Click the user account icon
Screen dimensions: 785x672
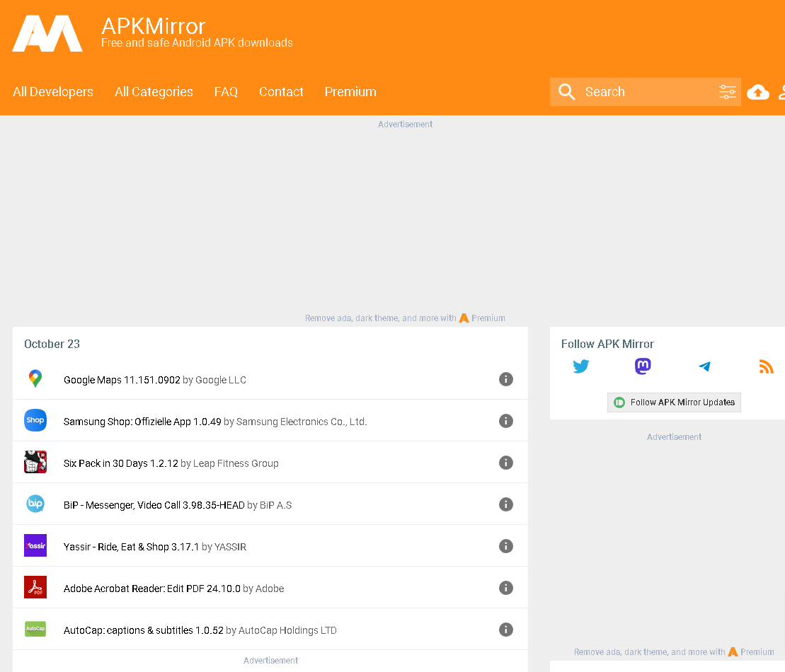coord(781,91)
